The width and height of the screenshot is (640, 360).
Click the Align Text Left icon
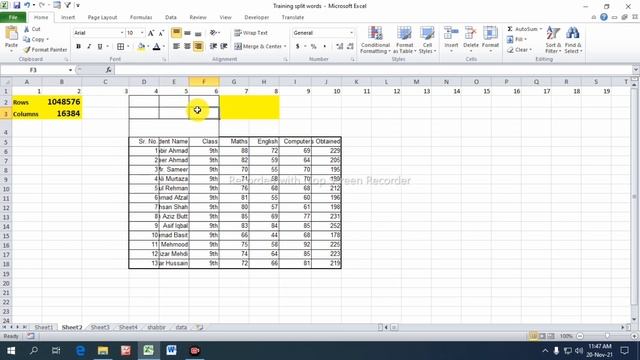[176, 47]
